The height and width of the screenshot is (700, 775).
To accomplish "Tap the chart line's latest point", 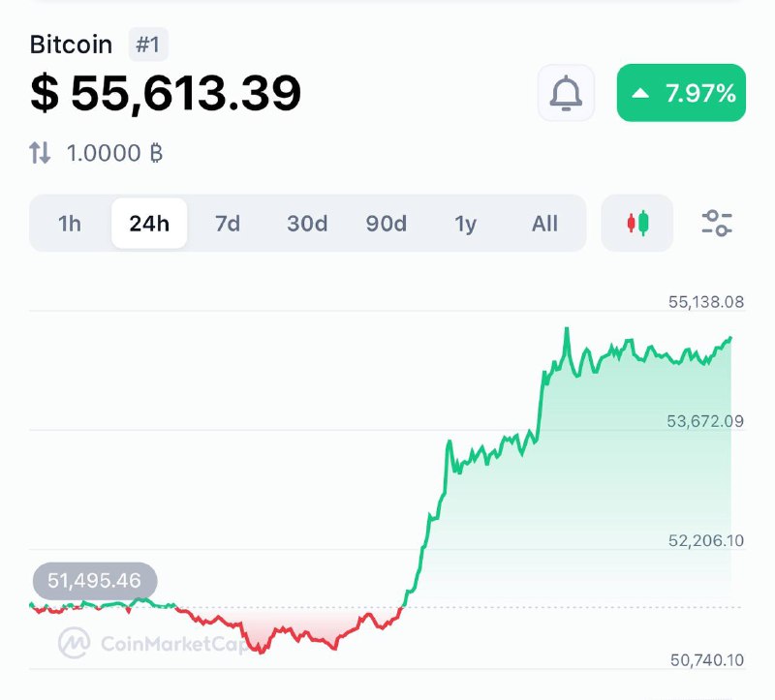I will click(x=730, y=338).
